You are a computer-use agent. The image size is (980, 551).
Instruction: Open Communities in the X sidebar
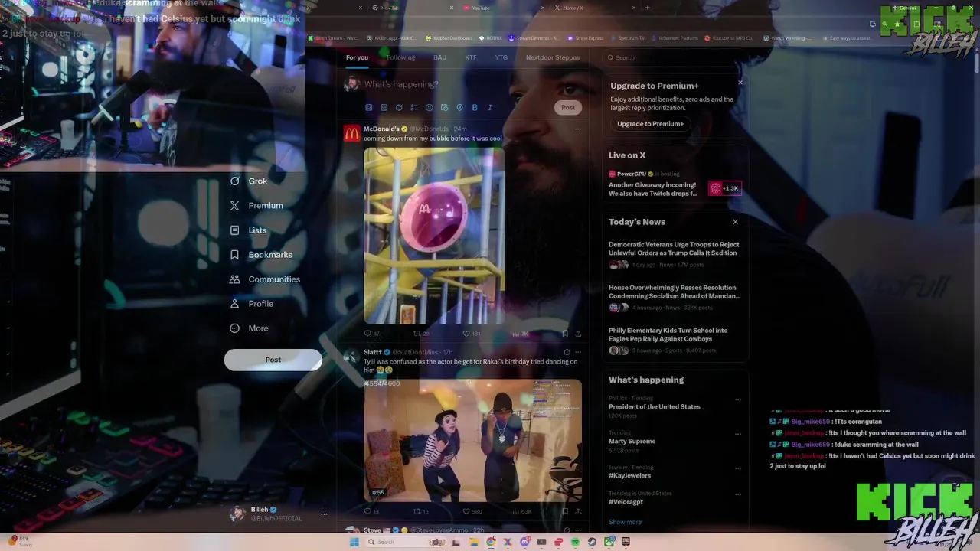(x=265, y=279)
